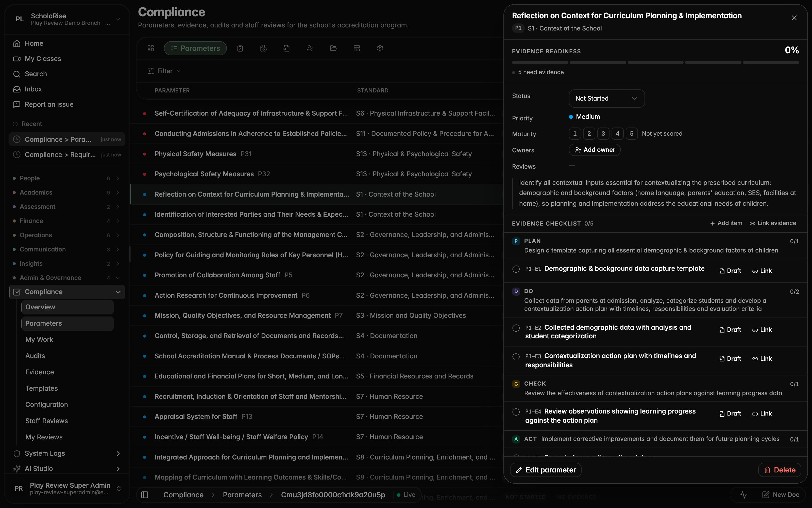Screen dimensions: 812x508
Task: Toggle sidebar panel icon in bottom bar
Action: pos(145,495)
